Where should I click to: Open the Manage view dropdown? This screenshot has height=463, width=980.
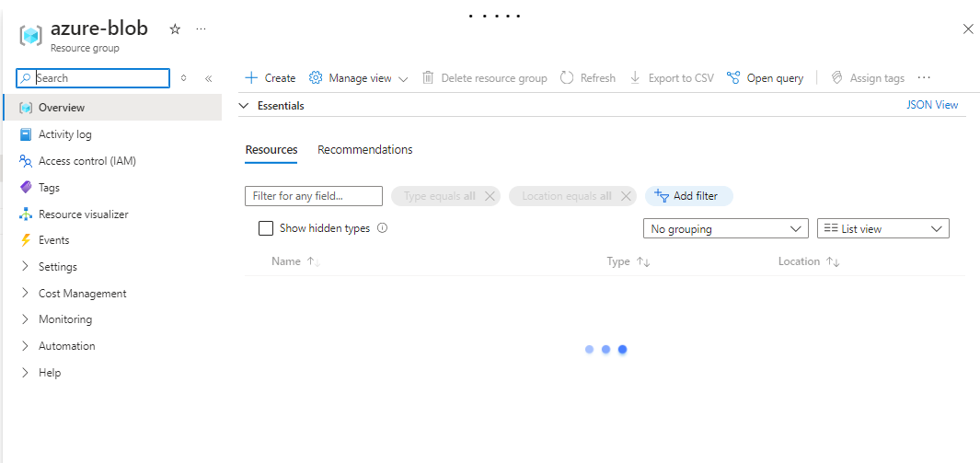pos(359,78)
